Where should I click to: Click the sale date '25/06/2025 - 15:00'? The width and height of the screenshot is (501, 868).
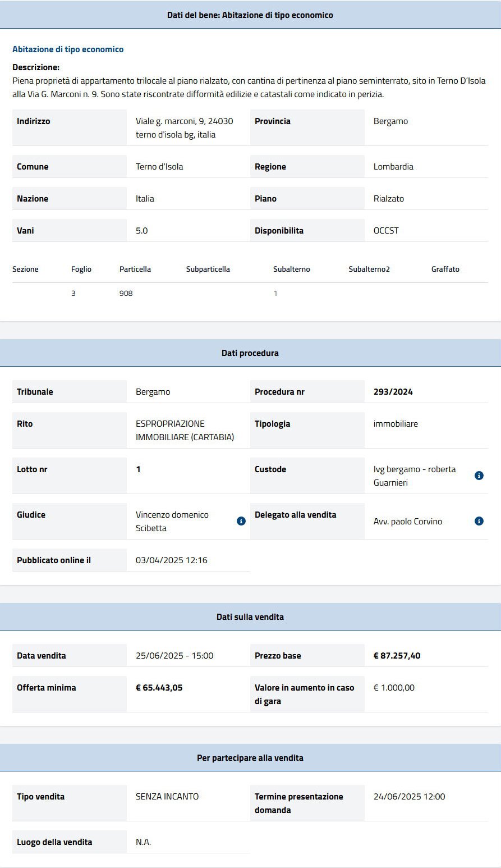pyautogui.click(x=174, y=656)
